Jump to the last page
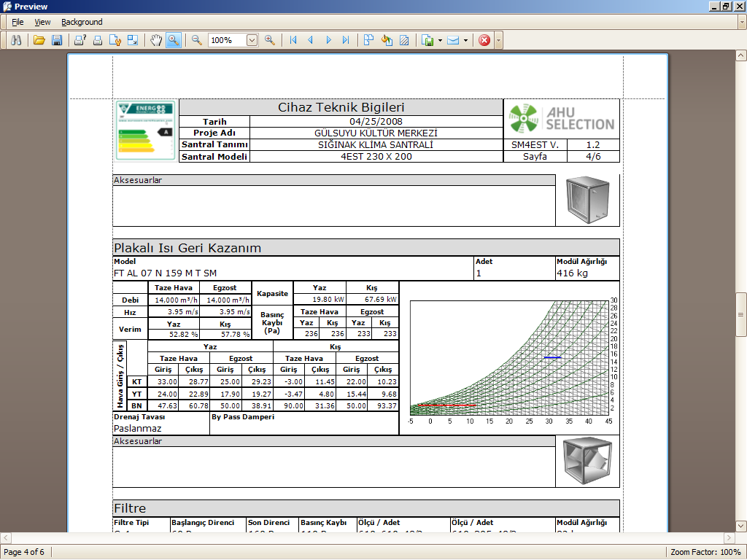Viewport: 747px width, 560px height. pyautogui.click(x=346, y=40)
